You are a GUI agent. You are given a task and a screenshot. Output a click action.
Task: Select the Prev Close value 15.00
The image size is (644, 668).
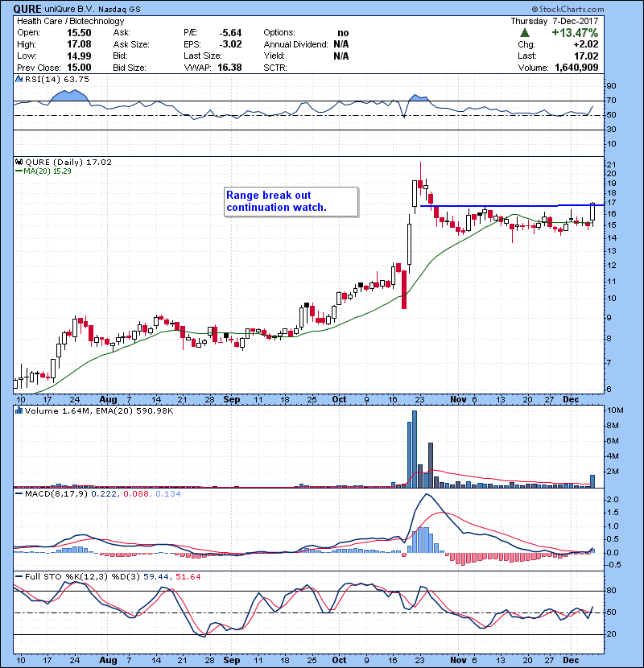pos(79,68)
